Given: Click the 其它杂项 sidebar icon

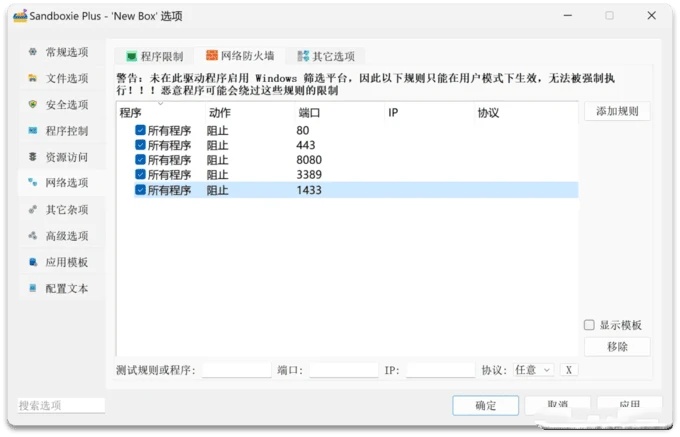Looking at the screenshot, I should point(33,209).
